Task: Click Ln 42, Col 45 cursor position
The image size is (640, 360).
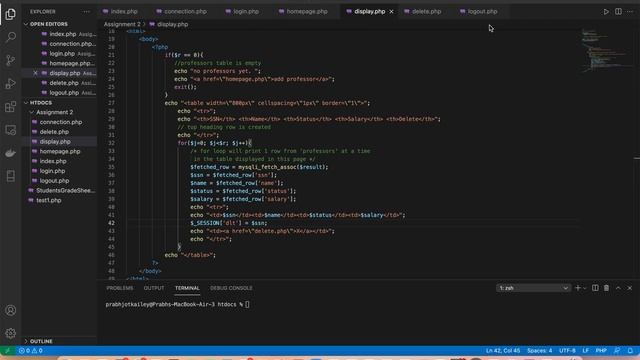Action: click(503, 351)
